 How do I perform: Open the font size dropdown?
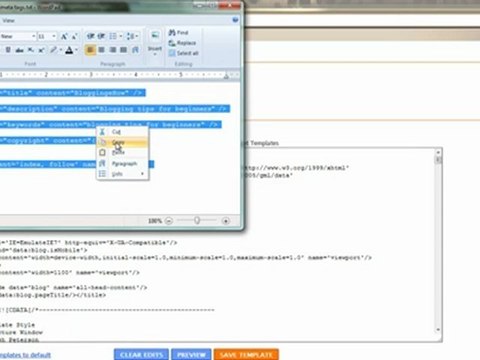click(x=54, y=36)
